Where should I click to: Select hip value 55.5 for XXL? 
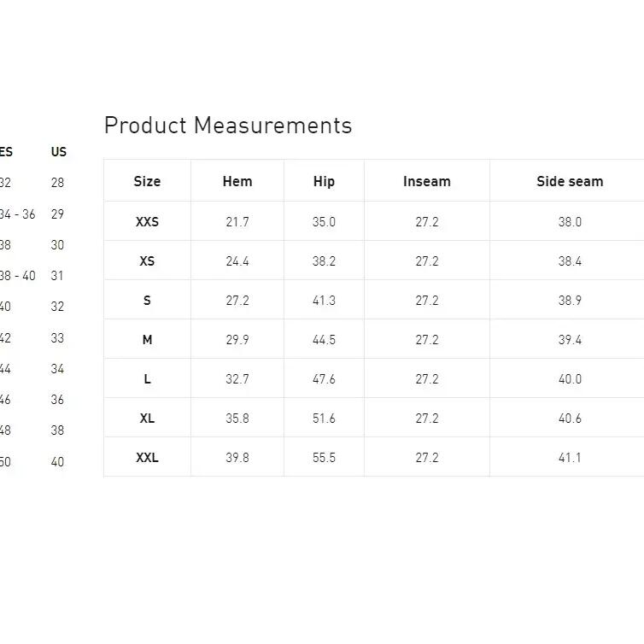click(x=324, y=458)
